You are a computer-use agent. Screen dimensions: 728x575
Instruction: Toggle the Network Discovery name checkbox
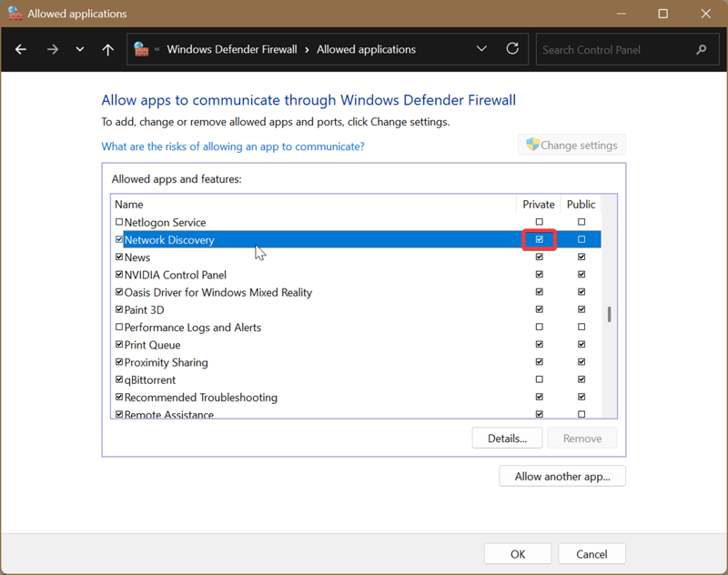[x=119, y=239]
